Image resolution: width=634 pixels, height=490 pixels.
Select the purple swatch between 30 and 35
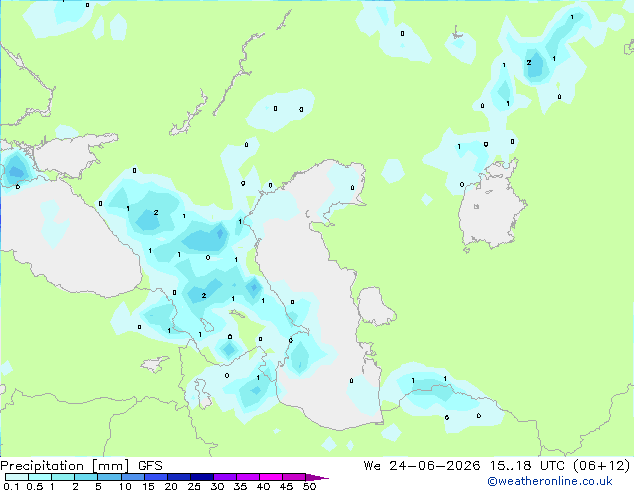[224, 477]
